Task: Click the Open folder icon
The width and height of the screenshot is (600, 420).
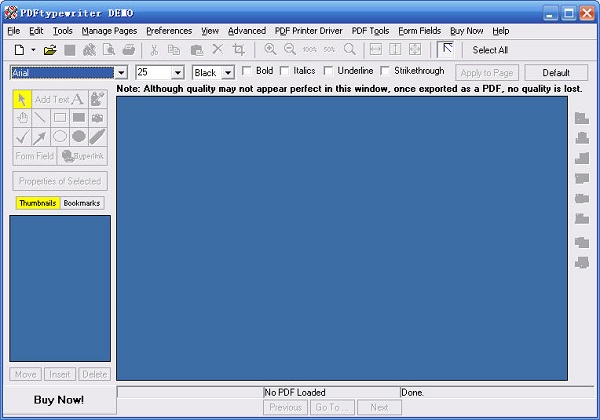Action: [x=50, y=50]
